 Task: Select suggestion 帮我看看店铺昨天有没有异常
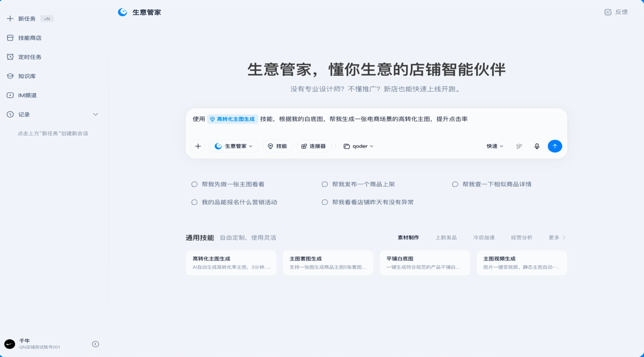point(368,202)
